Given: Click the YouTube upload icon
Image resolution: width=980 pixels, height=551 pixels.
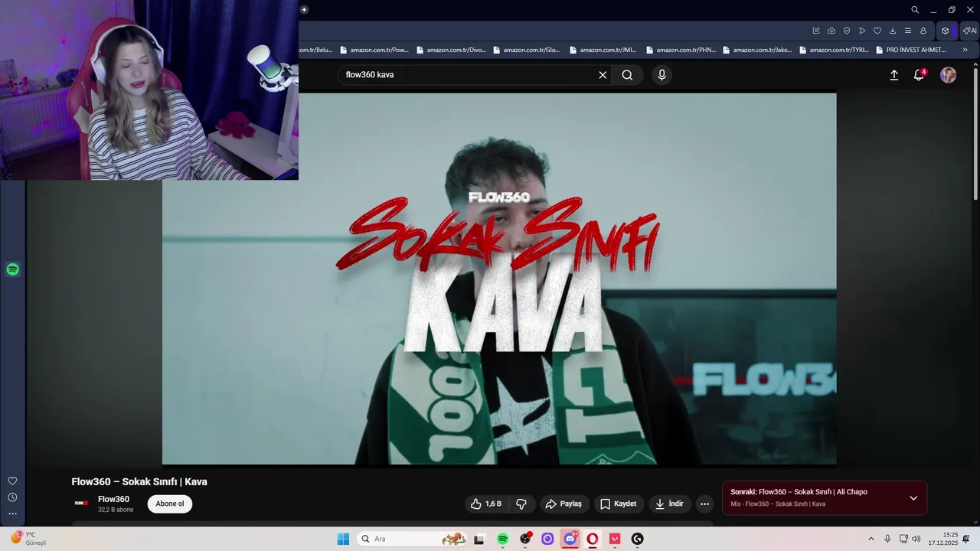Looking at the screenshot, I should 893,75.
